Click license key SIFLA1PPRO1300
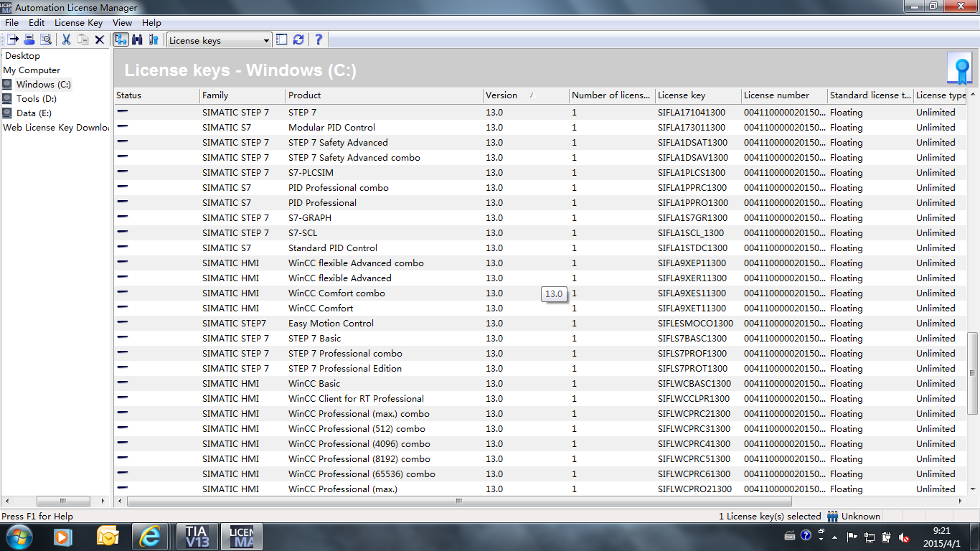The width and height of the screenshot is (980, 551). [693, 203]
